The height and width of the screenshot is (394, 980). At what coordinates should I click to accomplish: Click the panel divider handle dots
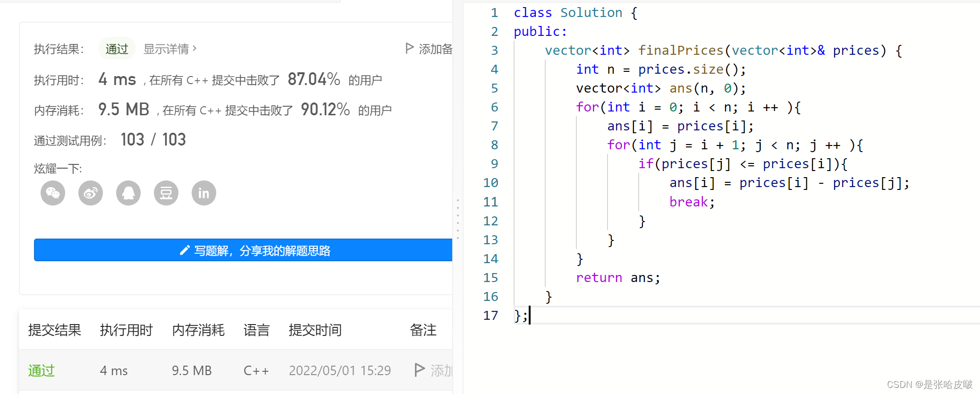[458, 219]
